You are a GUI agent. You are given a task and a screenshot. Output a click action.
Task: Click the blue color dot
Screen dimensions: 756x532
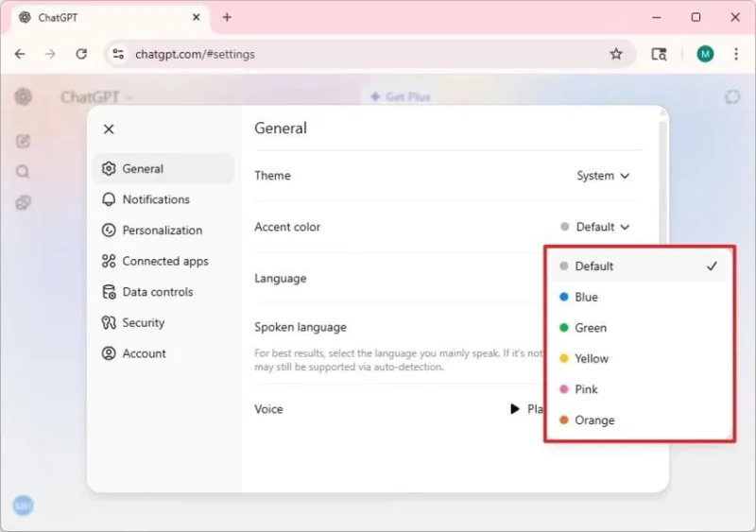(x=563, y=297)
